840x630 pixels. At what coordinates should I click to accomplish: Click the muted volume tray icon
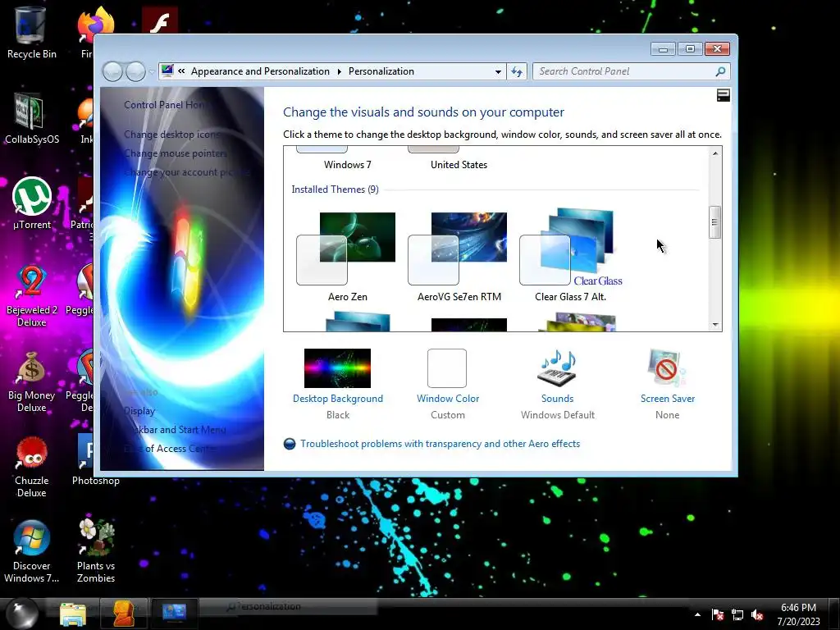coord(757,615)
